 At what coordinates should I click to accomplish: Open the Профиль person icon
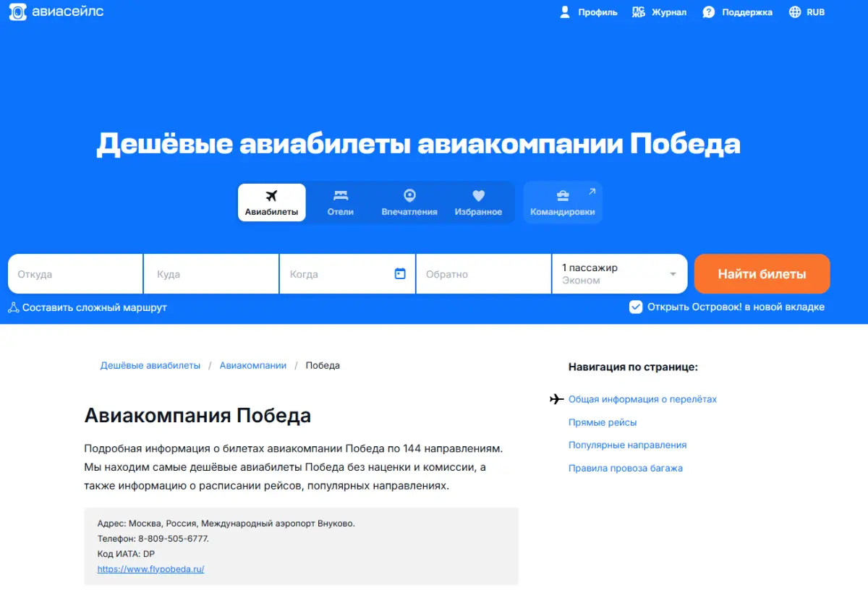[x=565, y=12]
